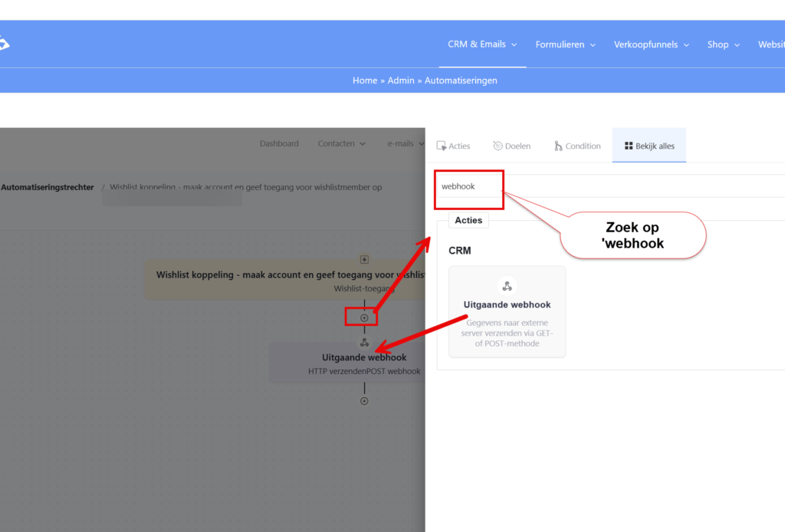785x532 pixels.
Task: Expand the CRM & Emails menu
Action: pyautogui.click(x=482, y=44)
